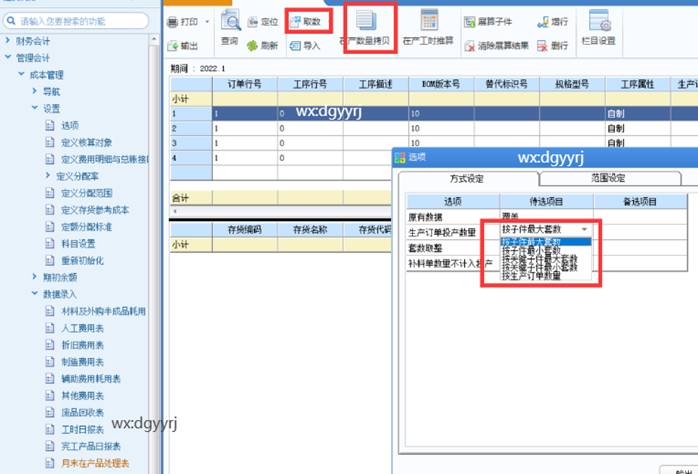Viewport: 698px width, 474px height.
Task: Click the 订单行号 column header
Action: pos(245,84)
